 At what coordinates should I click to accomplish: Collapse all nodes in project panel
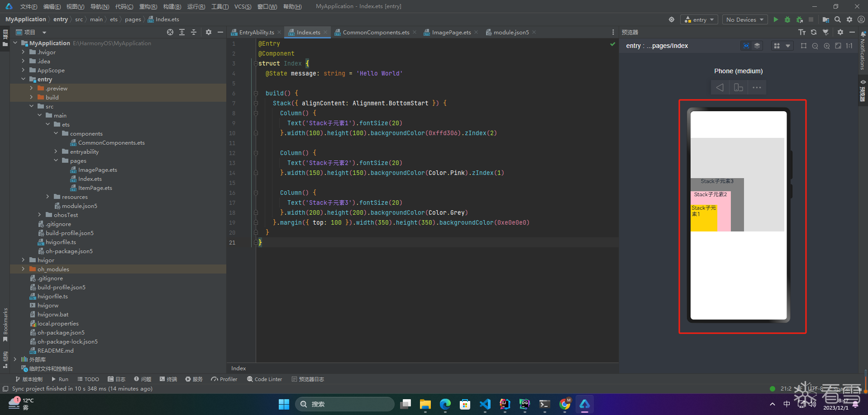point(194,32)
